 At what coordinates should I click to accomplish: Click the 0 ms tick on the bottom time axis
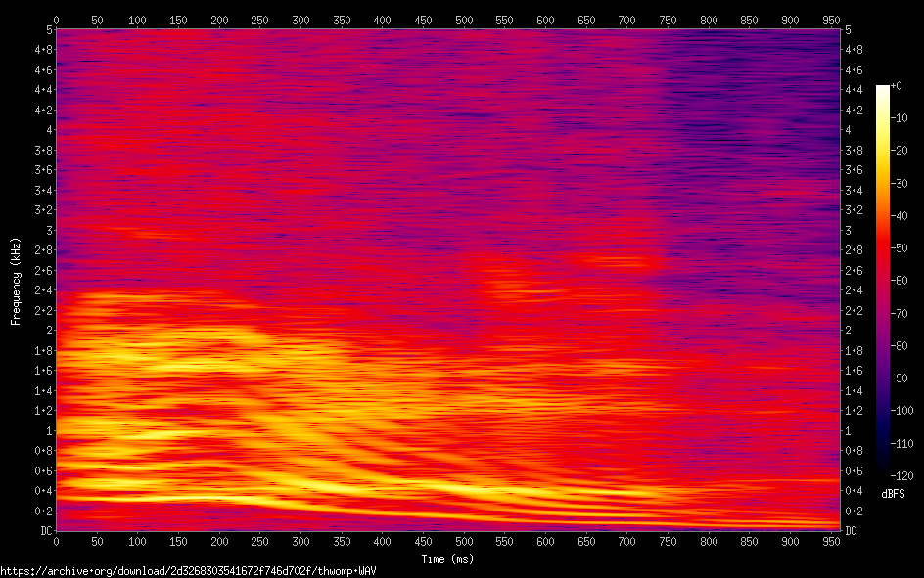pyautogui.click(x=56, y=541)
